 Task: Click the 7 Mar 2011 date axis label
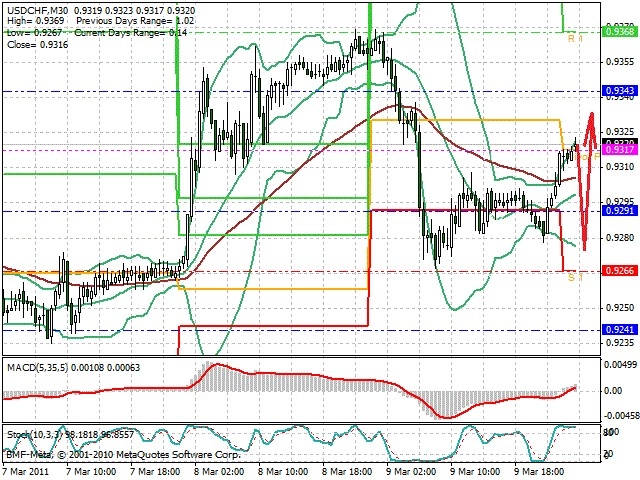26,471
